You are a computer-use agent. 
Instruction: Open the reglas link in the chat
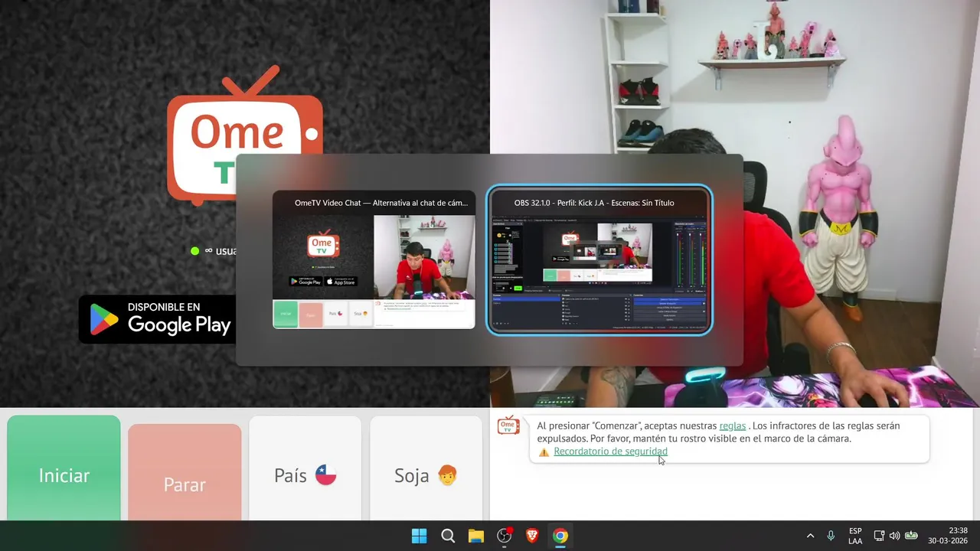tap(733, 425)
